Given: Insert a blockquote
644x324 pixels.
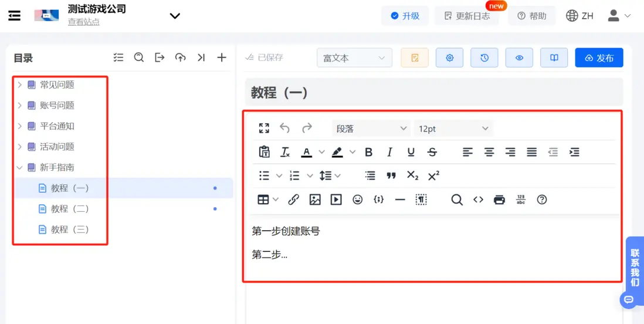Looking at the screenshot, I should tap(391, 176).
